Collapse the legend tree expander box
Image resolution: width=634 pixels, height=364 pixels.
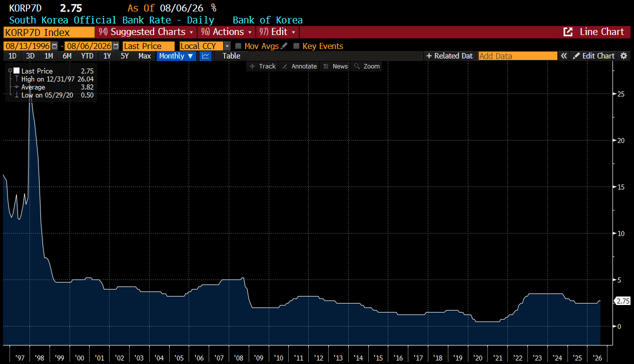click(x=10, y=71)
